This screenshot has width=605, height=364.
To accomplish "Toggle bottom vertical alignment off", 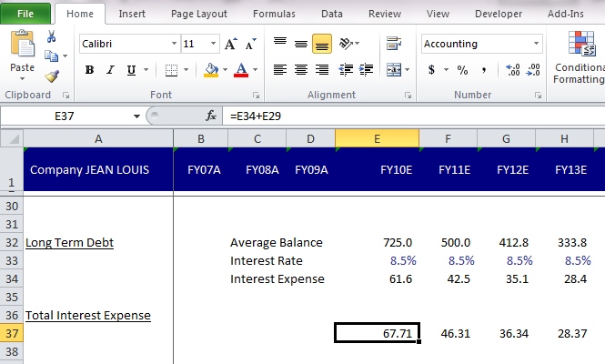I will point(322,44).
